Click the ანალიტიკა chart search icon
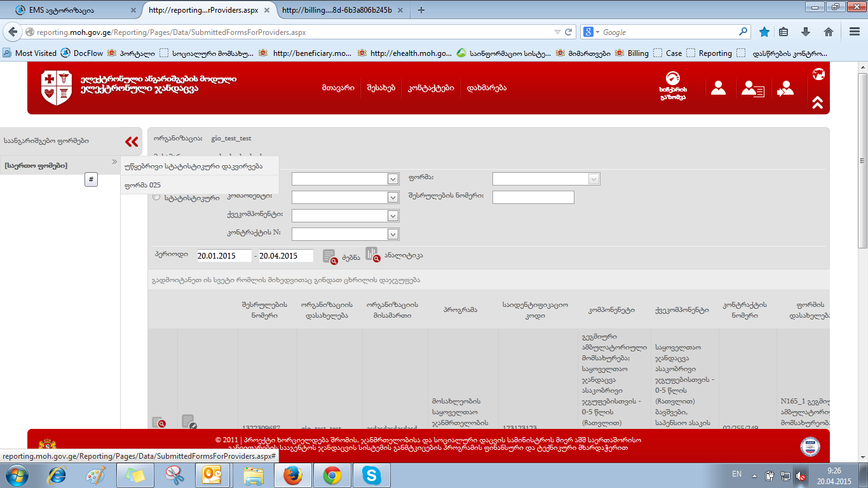Image resolution: width=868 pixels, height=488 pixels. click(x=372, y=255)
